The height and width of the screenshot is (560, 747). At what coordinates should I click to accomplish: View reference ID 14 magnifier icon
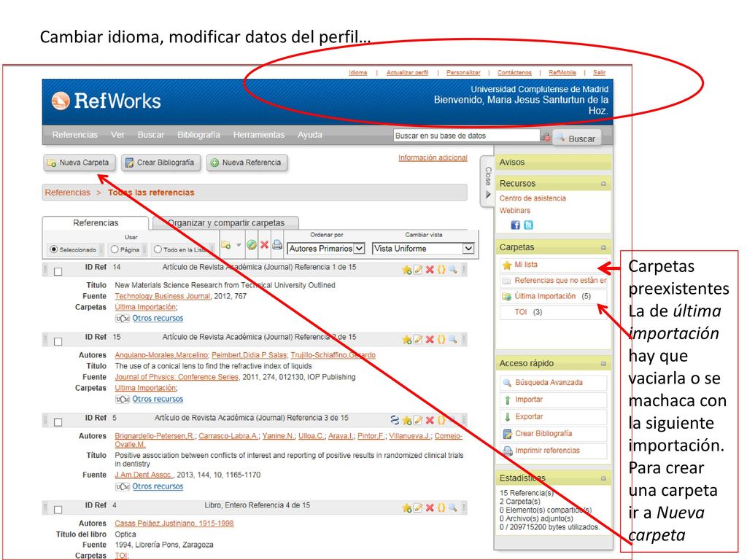click(x=452, y=270)
